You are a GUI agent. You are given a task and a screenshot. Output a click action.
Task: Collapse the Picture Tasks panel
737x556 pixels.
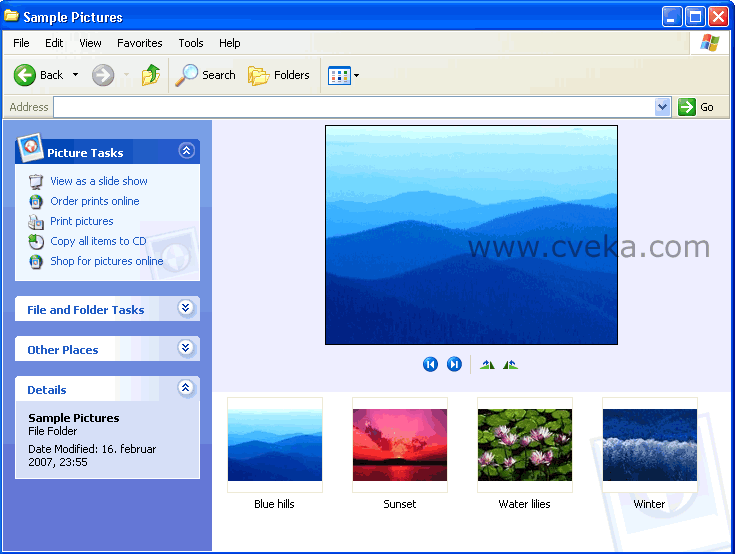[185, 151]
